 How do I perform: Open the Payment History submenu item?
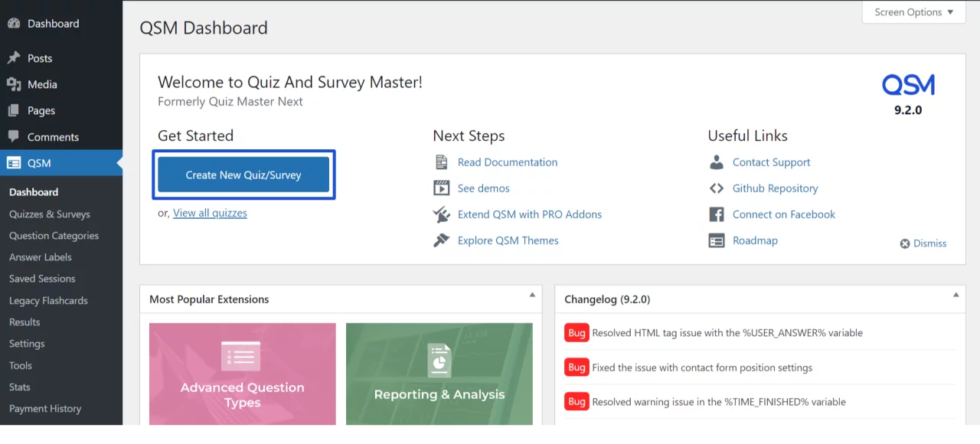coord(45,409)
